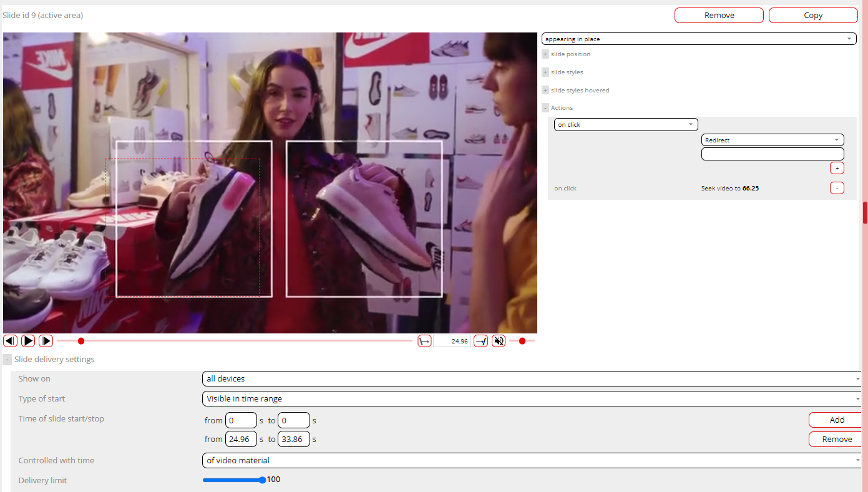The height and width of the screenshot is (492, 868).
Task: Click the Redirect URL input field
Action: (773, 154)
